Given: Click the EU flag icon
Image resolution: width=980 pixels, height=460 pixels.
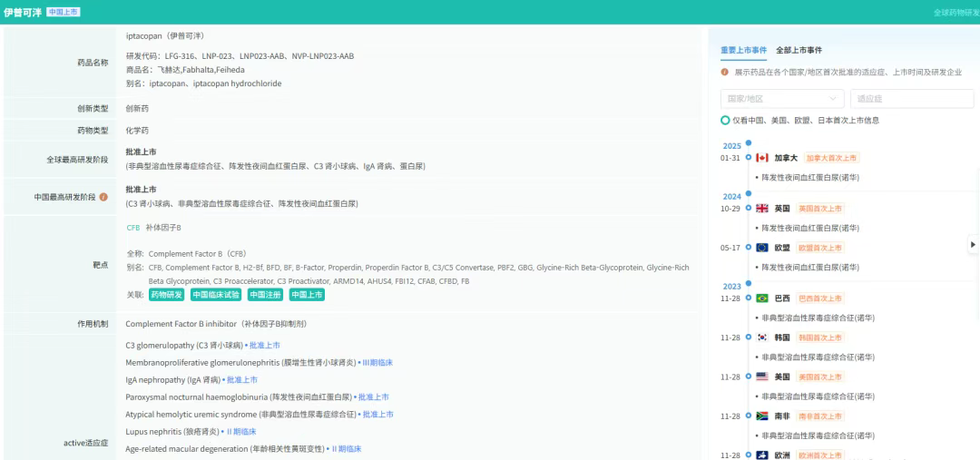Looking at the screenshot, I should point(762,248).
